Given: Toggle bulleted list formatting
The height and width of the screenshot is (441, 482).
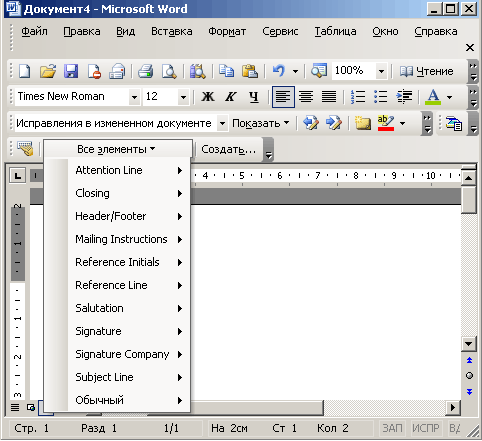Looking at the screenshot, I should pyautogui.click(x=381, y=97).
